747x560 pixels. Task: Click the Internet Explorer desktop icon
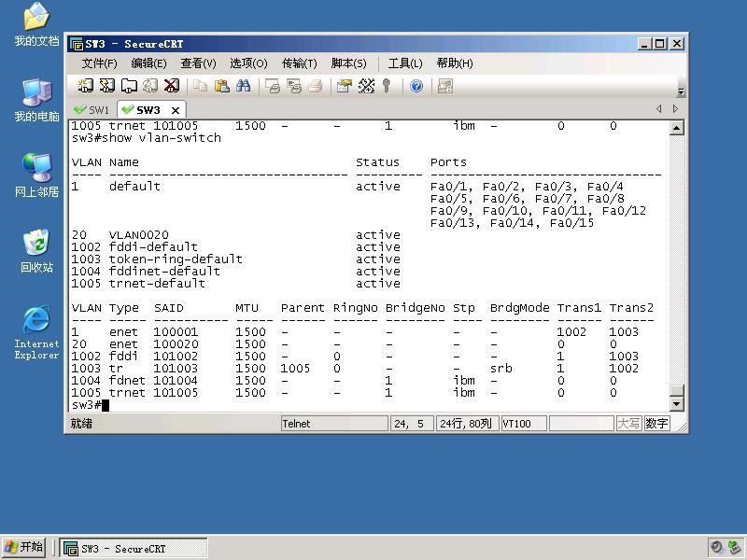tap(36, 332)
